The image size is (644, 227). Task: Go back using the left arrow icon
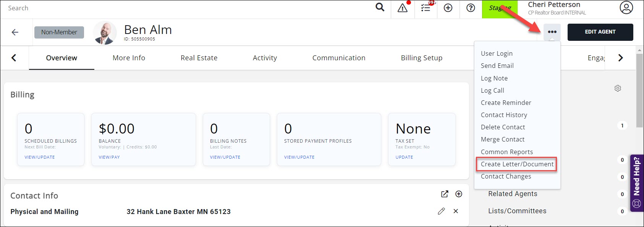pos(15,32)
